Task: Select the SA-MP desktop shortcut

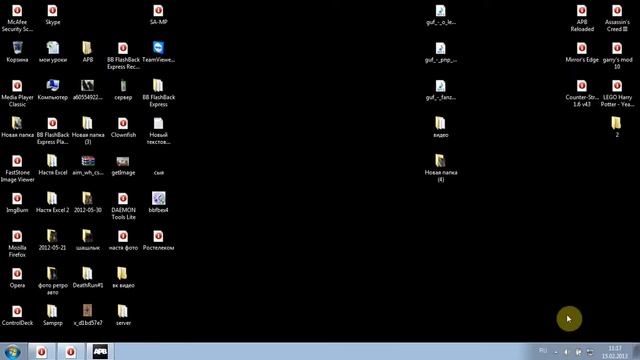Action: 158,15
